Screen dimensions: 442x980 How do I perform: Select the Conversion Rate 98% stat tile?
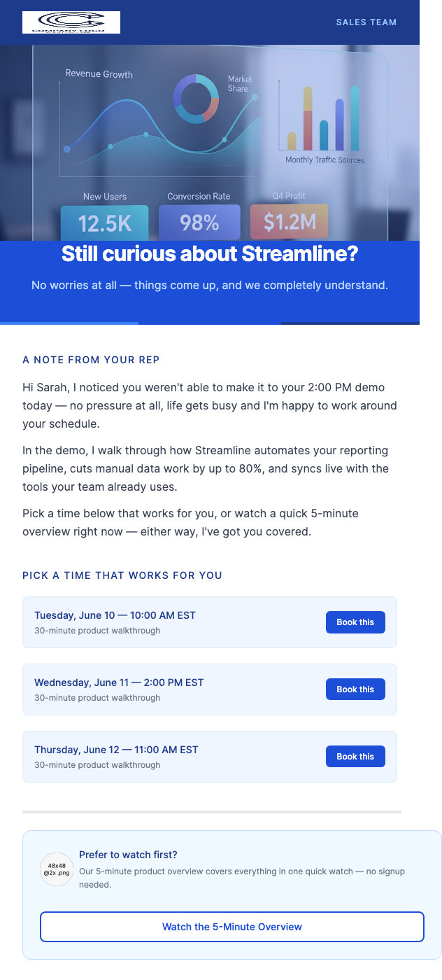[199, 220]
